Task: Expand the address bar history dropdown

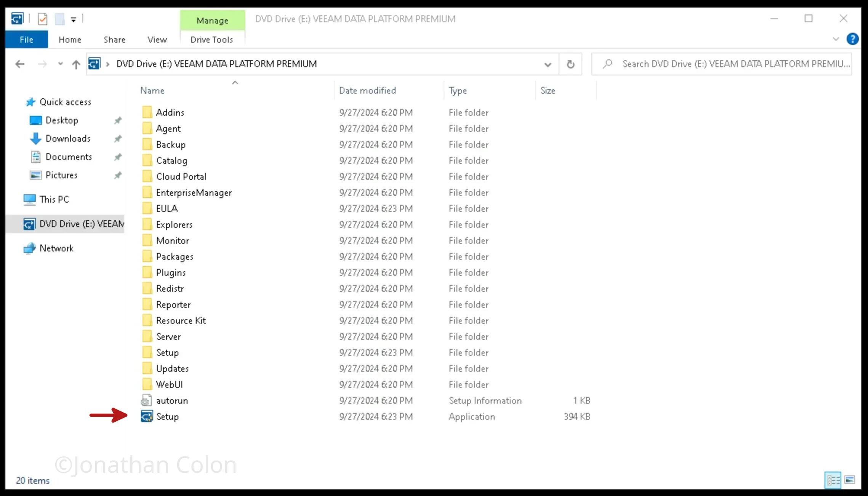Action: coord(548,64)
